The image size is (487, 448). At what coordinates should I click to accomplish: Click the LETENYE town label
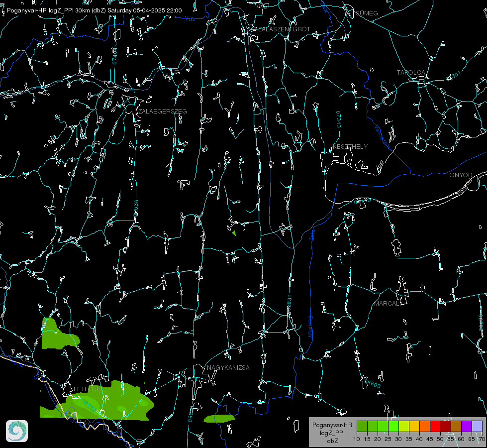[x=87, y=389]
